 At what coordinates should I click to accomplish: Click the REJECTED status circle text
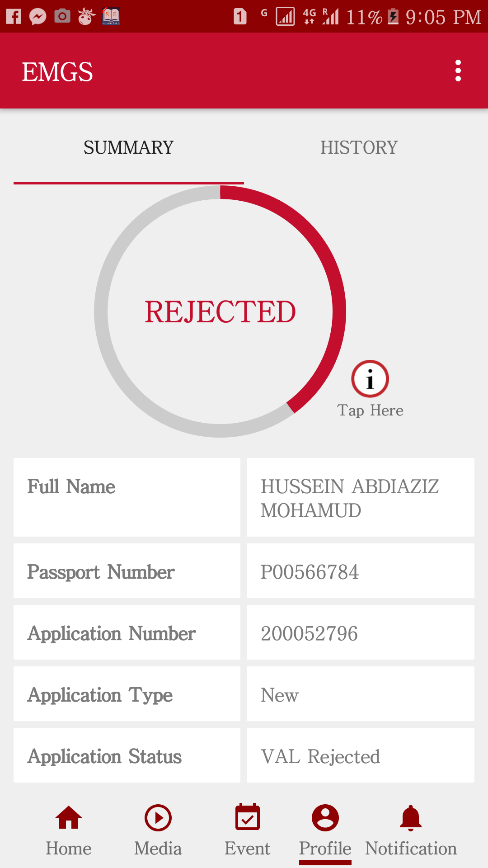pos(220,311)
